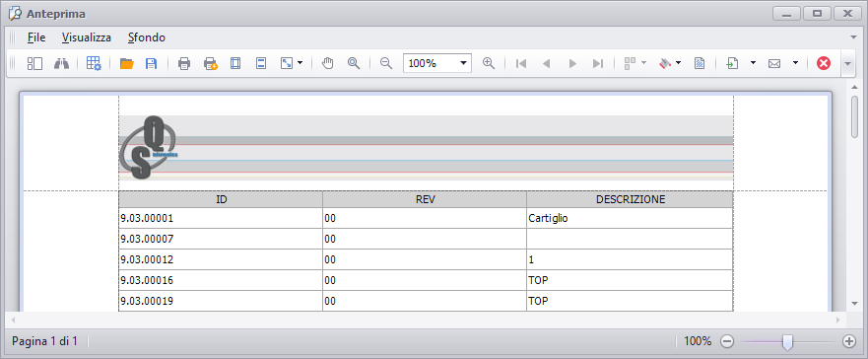Expand the Background Color dropdown arrow
Screen dimensions: 868x359
click(678, 64)
